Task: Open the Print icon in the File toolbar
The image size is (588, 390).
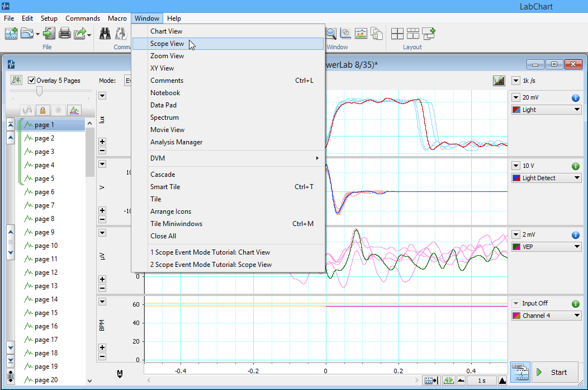Action: [x=64, y=34]
